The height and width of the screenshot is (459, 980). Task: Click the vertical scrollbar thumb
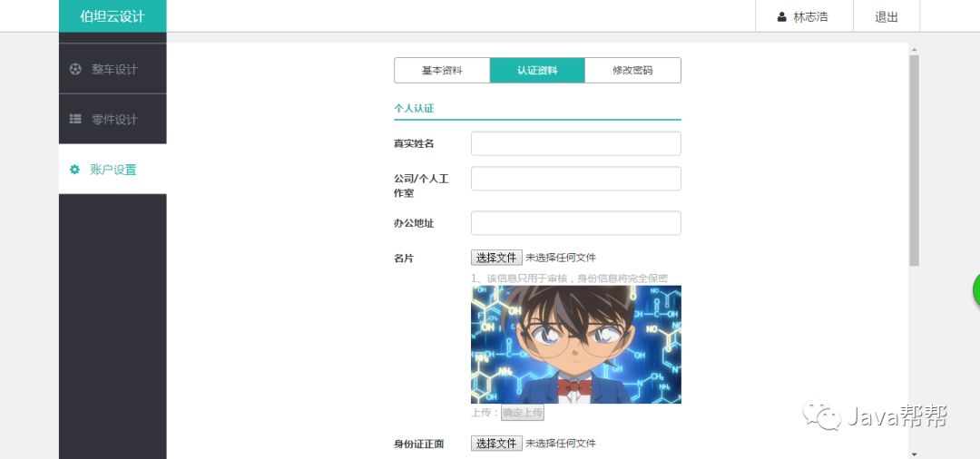click(914, 161)
